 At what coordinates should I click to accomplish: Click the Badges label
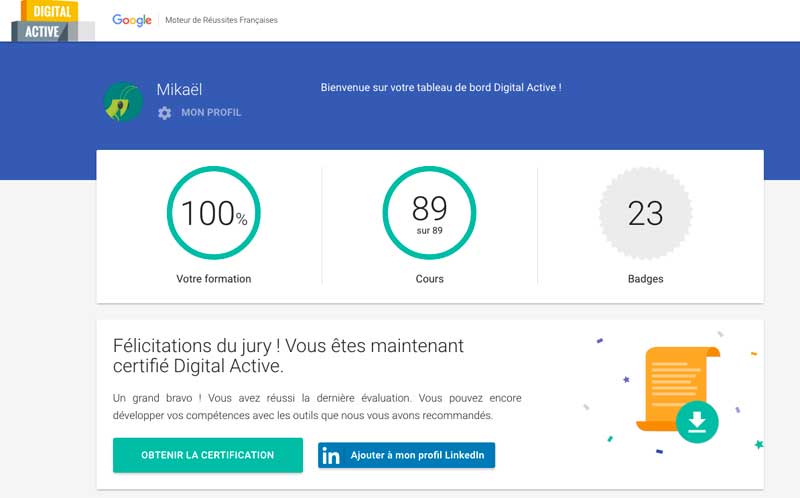(x=645, y=279)
